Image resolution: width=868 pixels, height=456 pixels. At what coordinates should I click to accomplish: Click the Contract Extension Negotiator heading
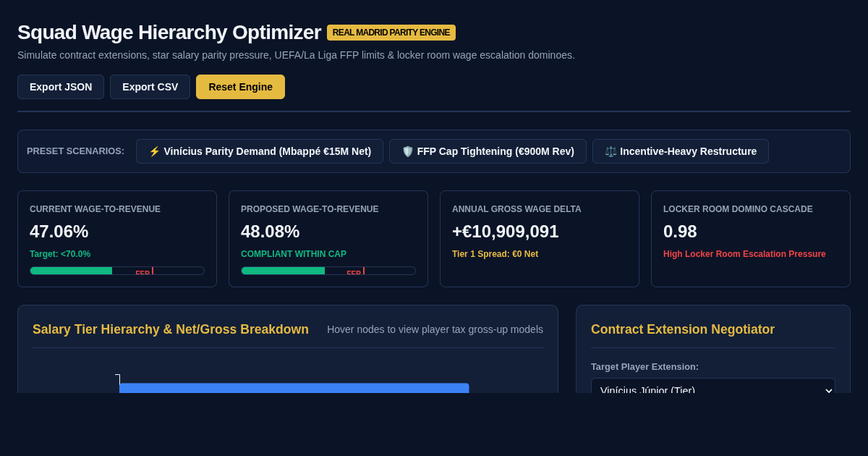683,329
